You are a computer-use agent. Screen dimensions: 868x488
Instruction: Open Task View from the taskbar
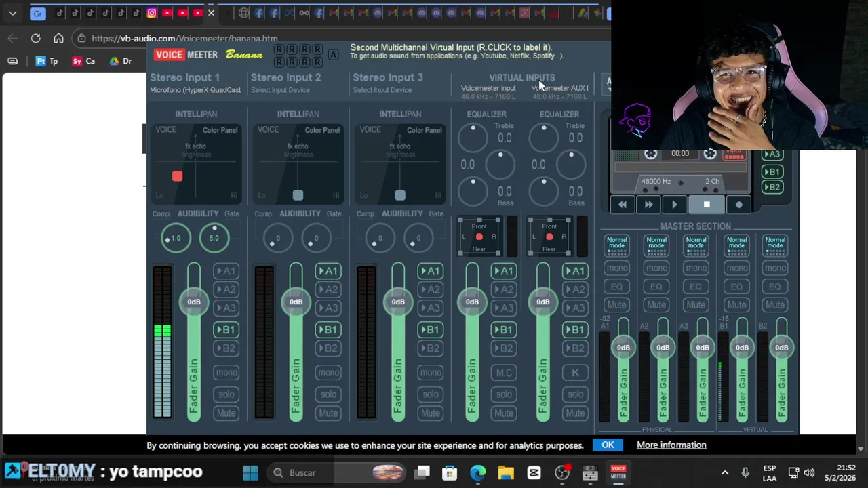coord(422,472)
